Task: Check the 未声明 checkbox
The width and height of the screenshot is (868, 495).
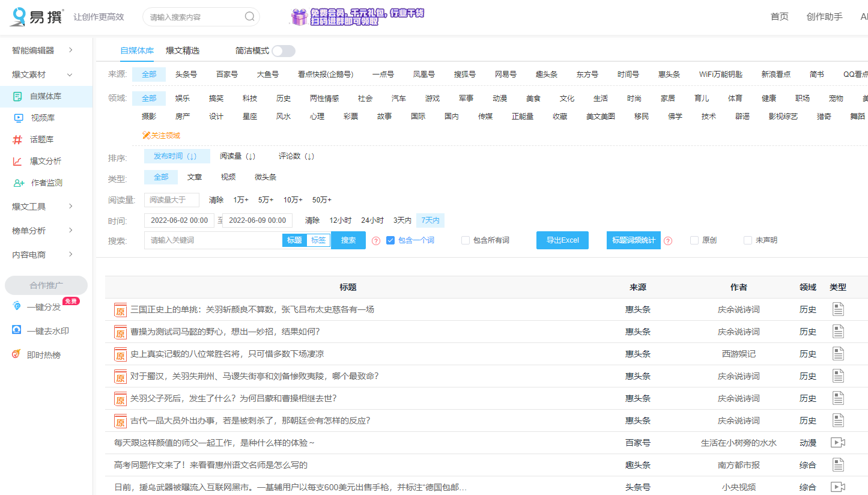Action: point(748,240)
